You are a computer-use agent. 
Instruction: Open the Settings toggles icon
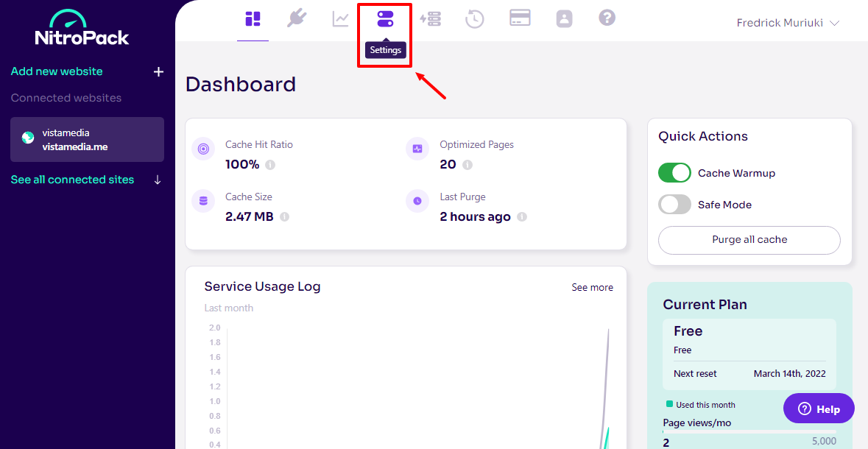coord(385,19)
